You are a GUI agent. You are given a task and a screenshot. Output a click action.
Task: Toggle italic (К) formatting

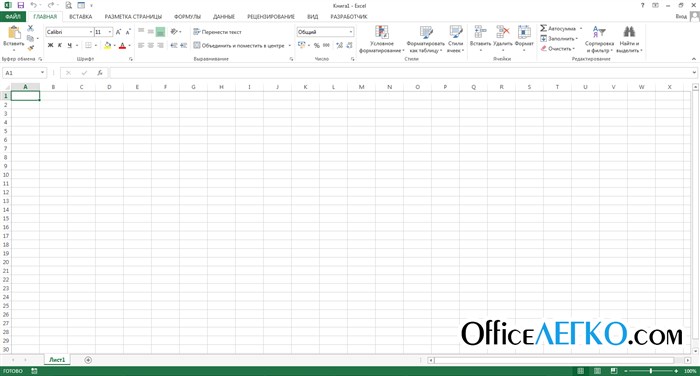(x=60, y=45)
